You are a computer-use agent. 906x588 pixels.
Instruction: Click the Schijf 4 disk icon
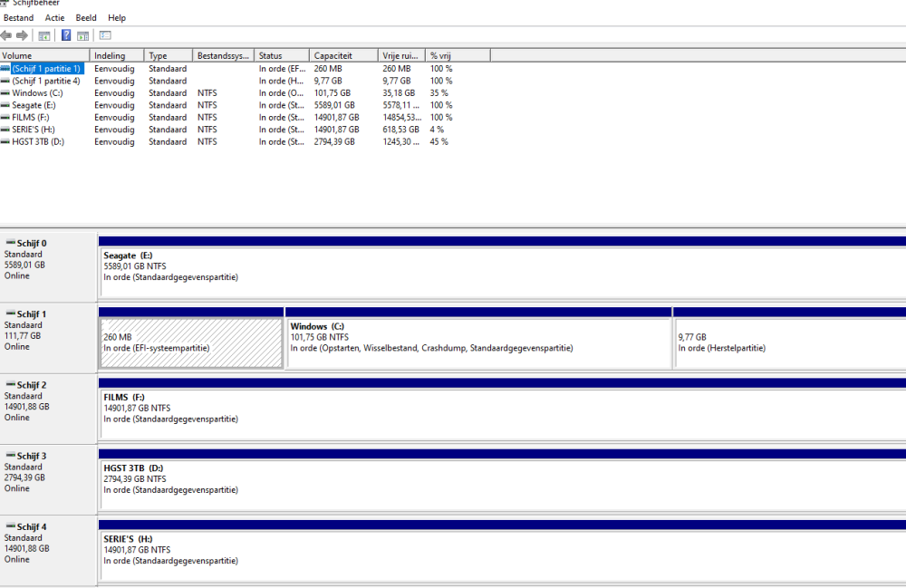click(x=11, y=526)
